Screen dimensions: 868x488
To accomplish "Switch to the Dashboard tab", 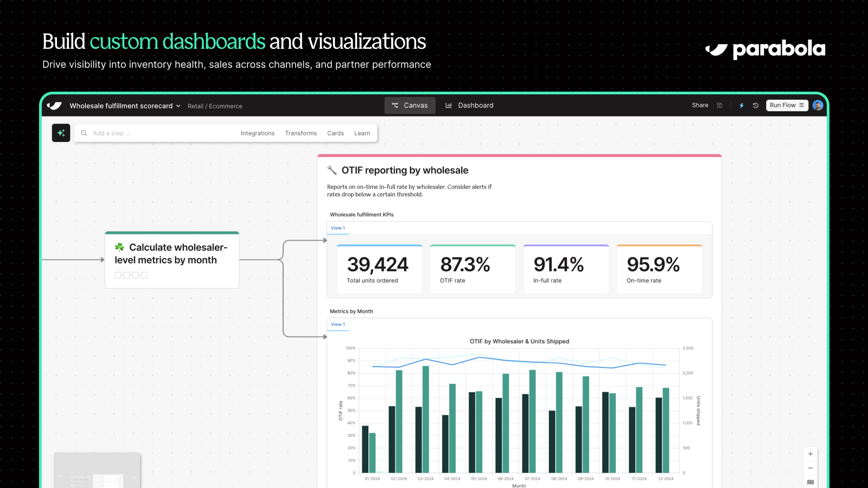I will pyautogui.click(x=469, y=105).
